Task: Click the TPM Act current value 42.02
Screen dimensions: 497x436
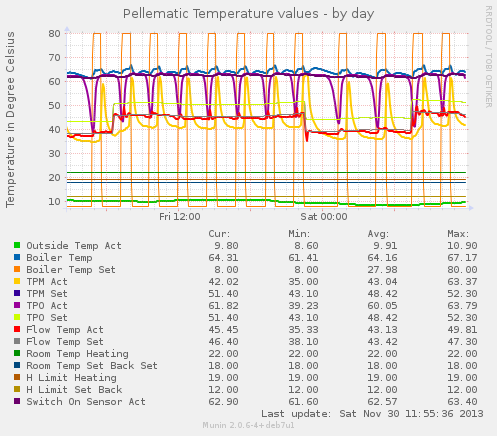Action: click(223, 282)
